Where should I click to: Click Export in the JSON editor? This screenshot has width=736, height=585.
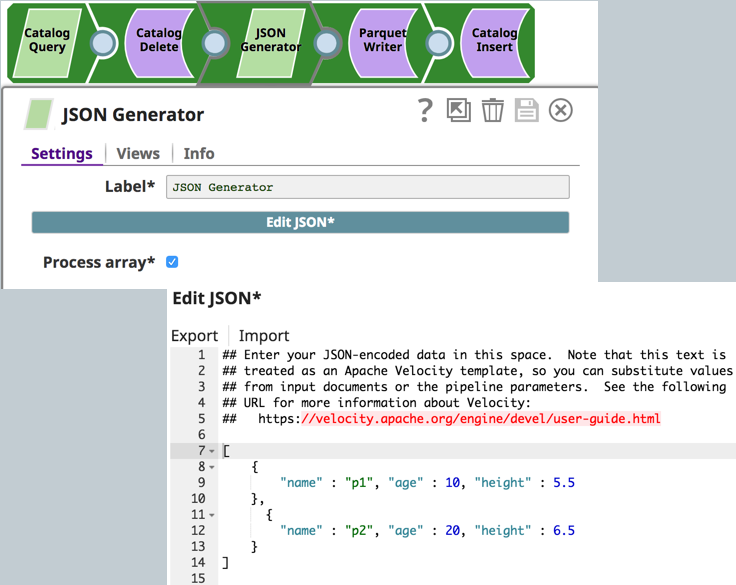(x=194, y=336)
